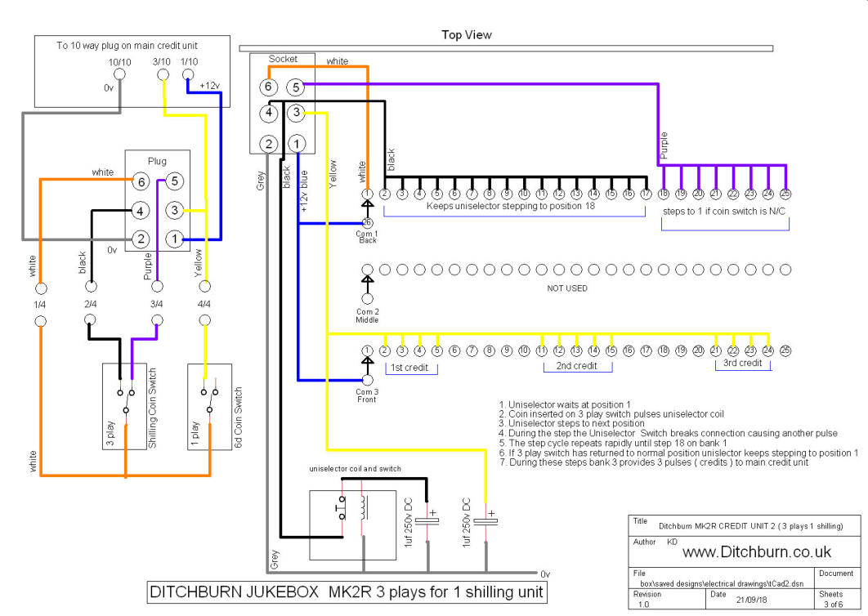The width and height of the screenshot is (868, 616).
Task: Click the "2/4" terminal label
Action: pos(90,304)
